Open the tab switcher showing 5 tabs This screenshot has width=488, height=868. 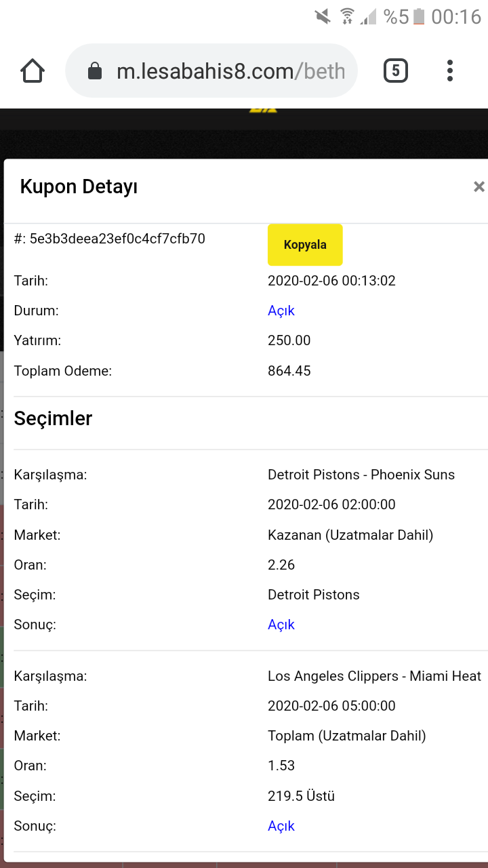pos(396,71)
